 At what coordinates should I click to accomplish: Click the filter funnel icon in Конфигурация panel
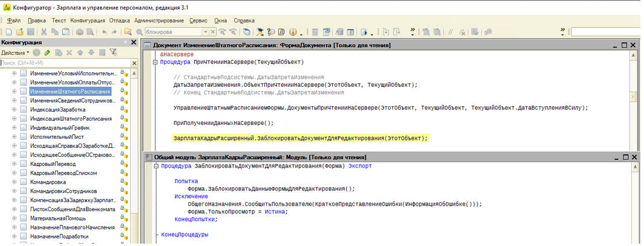point(112,53)
